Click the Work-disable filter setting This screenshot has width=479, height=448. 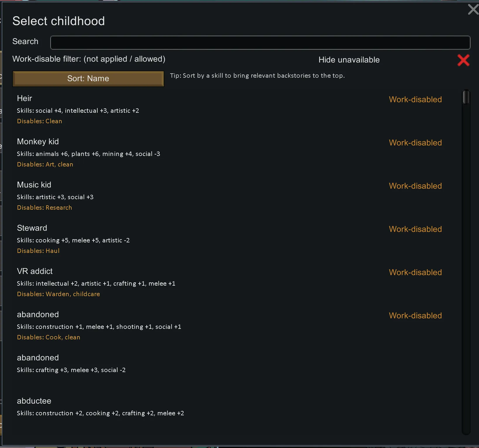(x=89, y=59)
